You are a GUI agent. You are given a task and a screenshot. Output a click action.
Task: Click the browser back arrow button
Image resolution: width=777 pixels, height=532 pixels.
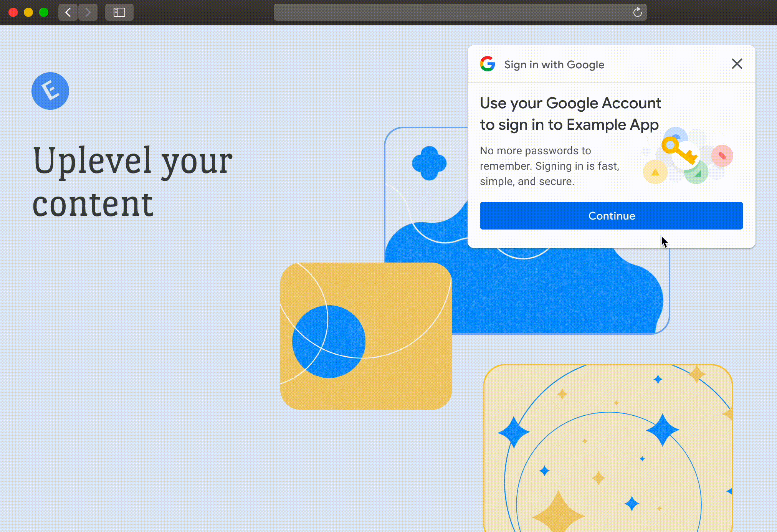pyautogui.click(x=68, y=12)
